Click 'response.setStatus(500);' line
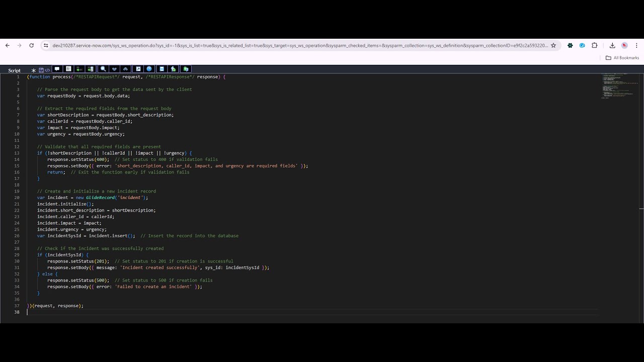 click(78, 281)
